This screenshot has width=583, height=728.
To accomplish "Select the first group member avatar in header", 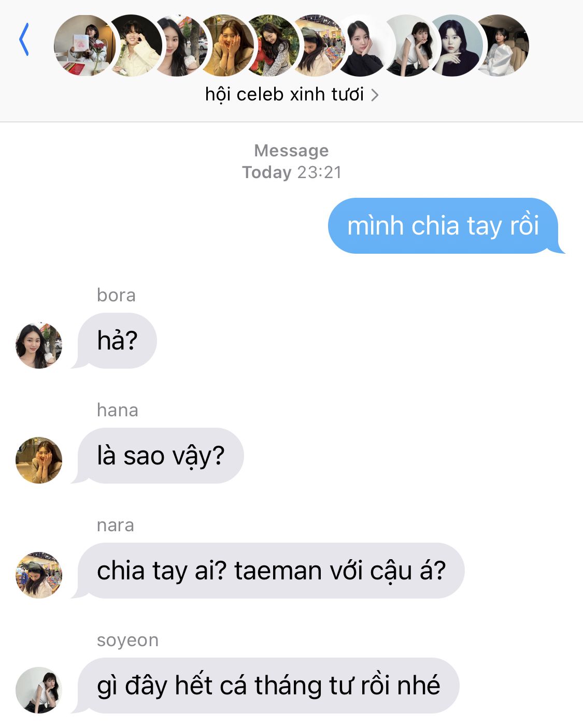I will pyautogui.click(x=83, y=46).
